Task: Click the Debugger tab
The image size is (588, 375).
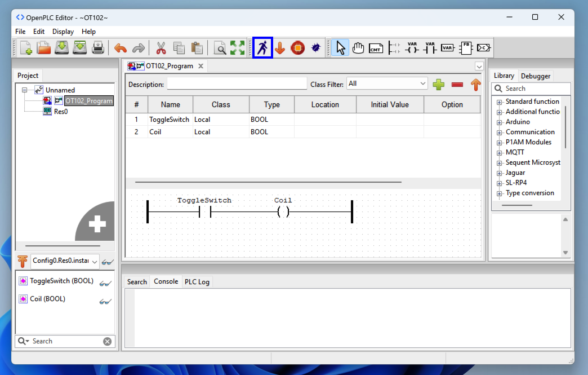Action: tap(535, 76)
